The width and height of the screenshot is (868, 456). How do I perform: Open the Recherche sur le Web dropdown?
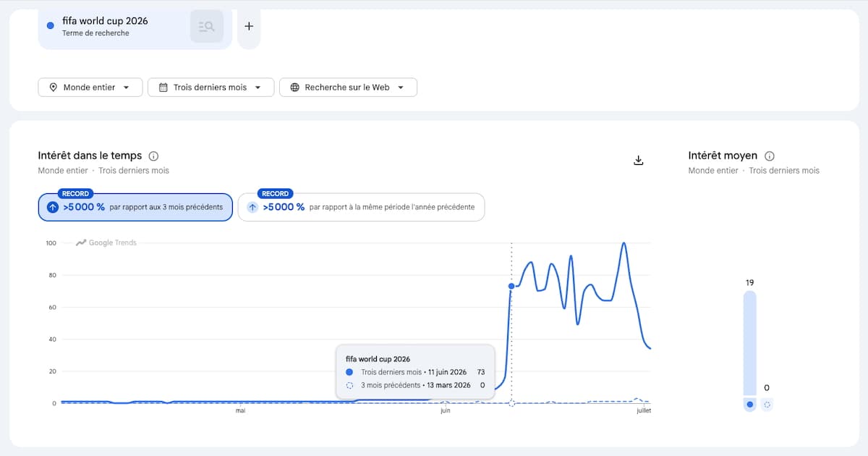348,88
